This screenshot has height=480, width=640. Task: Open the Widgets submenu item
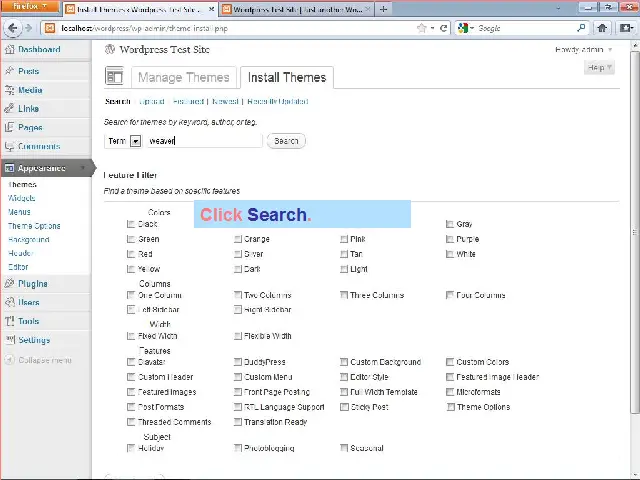point(22,198)
